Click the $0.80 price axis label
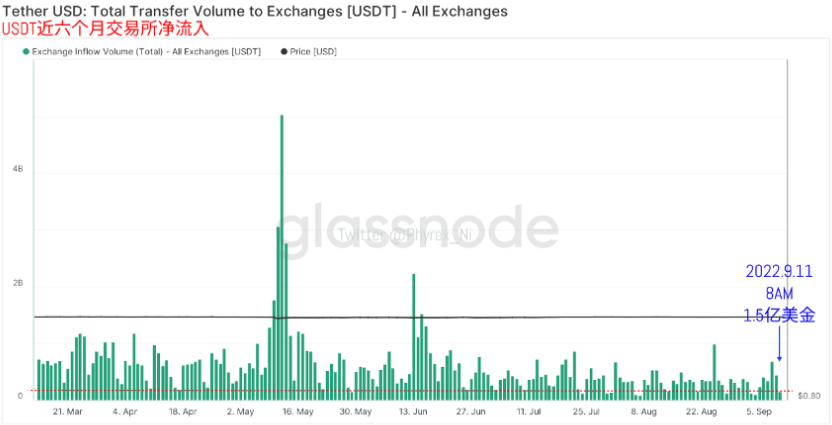832x425 pixels. point(809,396)
